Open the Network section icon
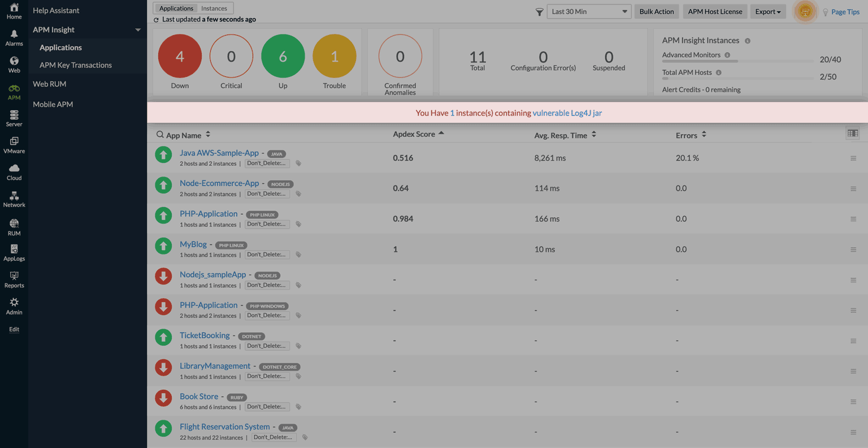 [x=14, y=196]
